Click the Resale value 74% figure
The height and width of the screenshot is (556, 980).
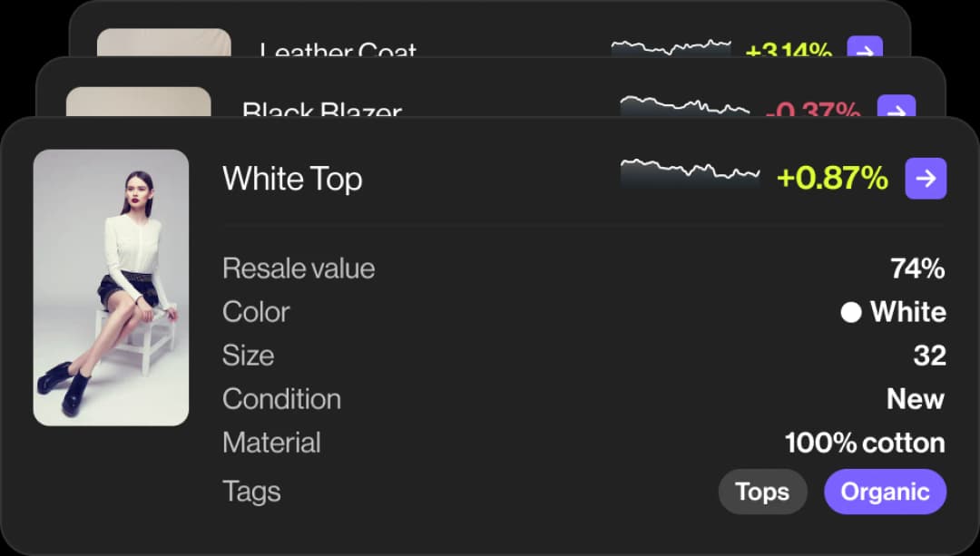[917, 268]
